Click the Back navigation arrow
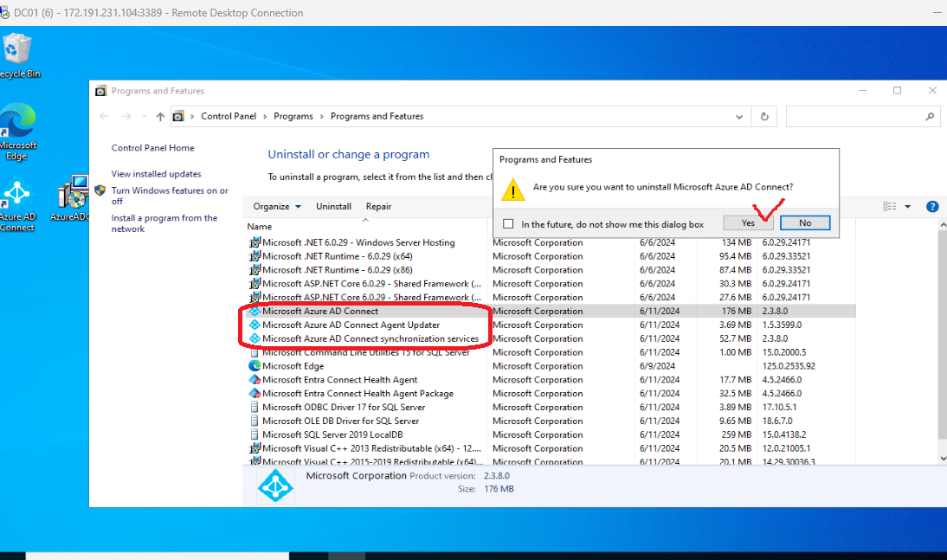 coord(104,117)
